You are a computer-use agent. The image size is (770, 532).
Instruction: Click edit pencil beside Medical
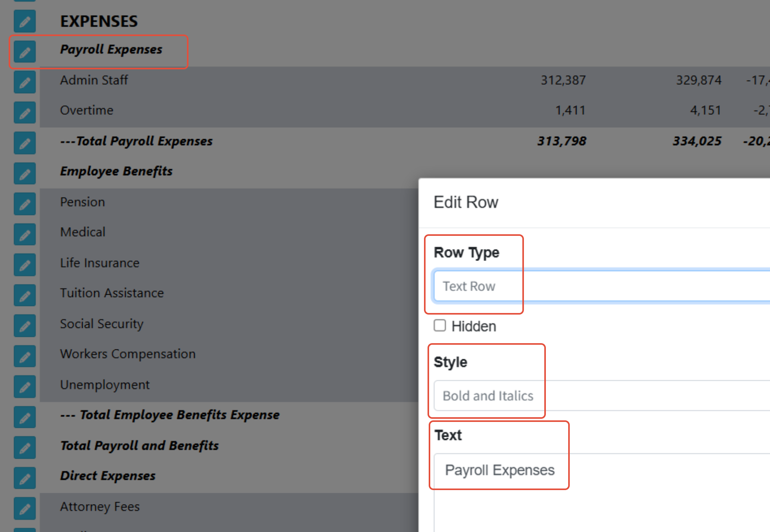click(25, 235)
